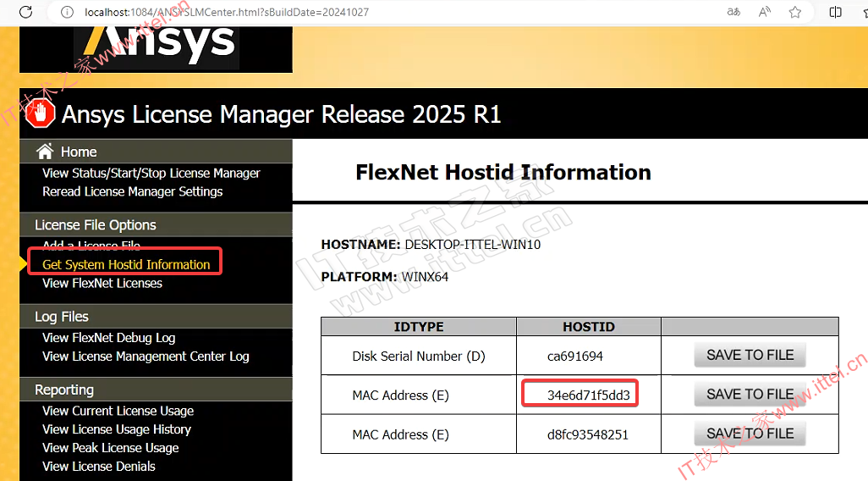Open the Home menu item

pyautogui.click(x=79, y=152)
